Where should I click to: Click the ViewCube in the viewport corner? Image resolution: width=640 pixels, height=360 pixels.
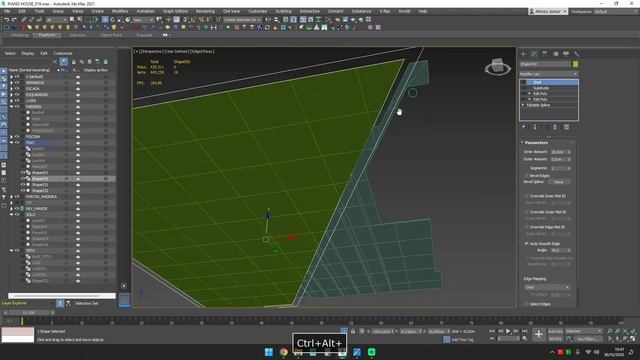pos(498,67)
